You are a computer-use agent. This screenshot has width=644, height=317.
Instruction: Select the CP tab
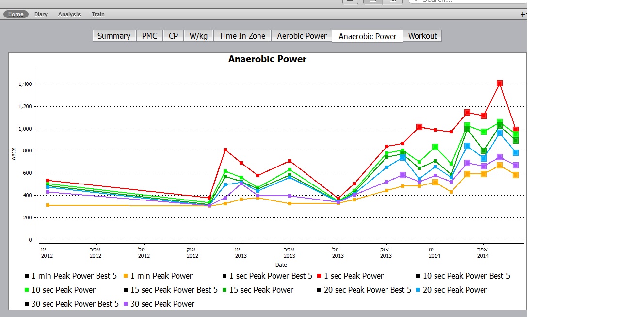[x=173, y=36]
